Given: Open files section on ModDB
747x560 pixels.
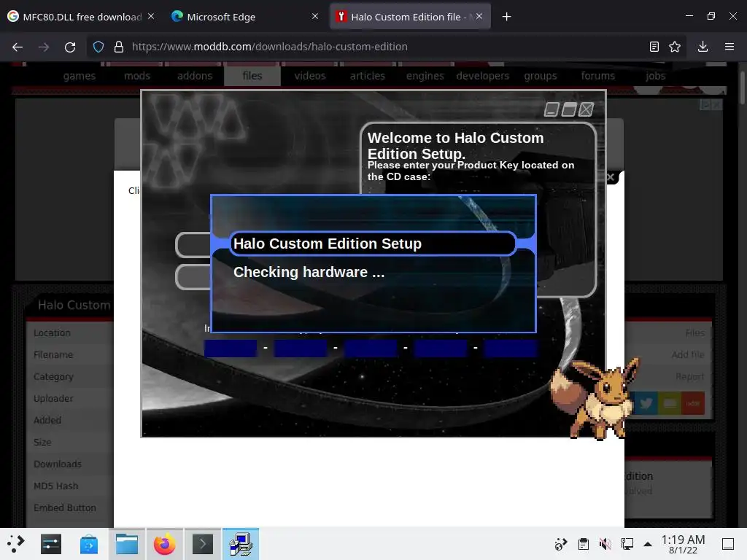Looking at the screenshot, I should (x=252, y=76).
